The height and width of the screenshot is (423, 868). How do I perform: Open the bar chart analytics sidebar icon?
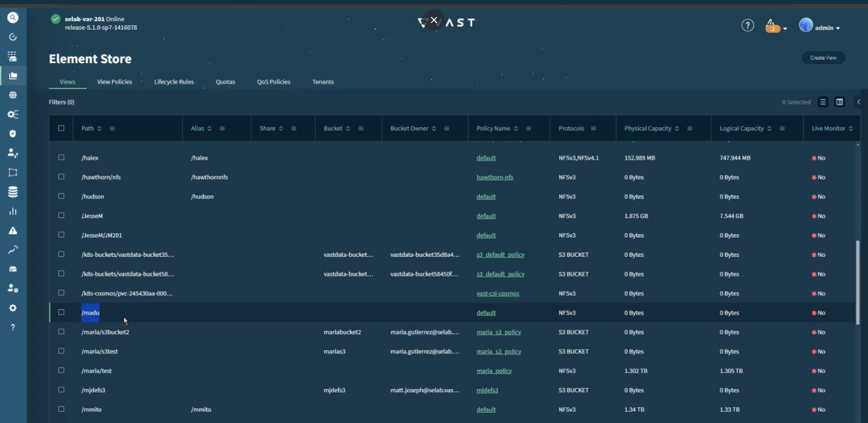[x=13, y=211]
